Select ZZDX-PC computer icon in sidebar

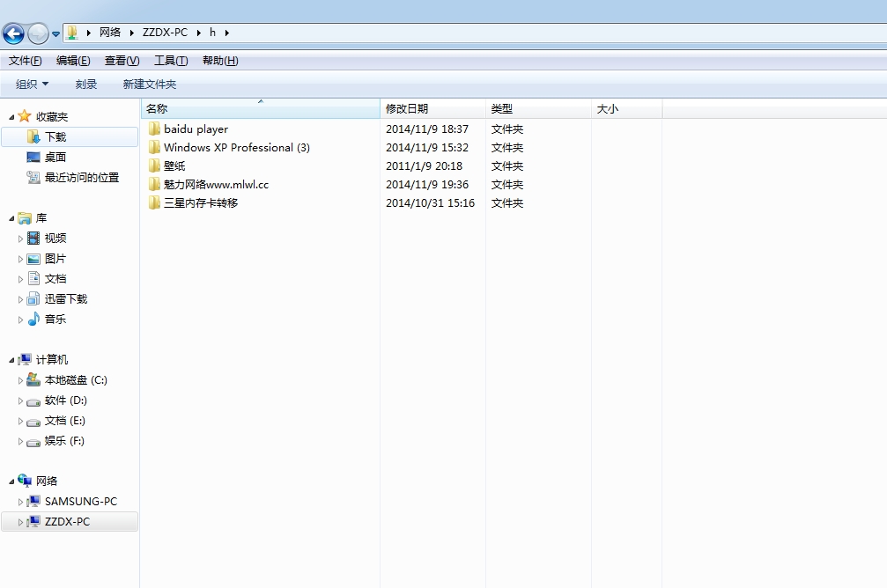(33, 521)
